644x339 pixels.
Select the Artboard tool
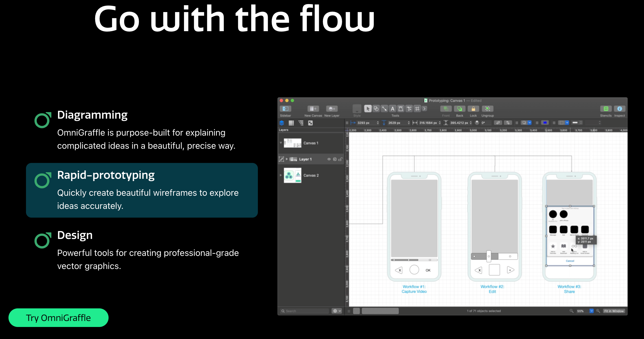pyautogui.click(x=417, y=109)
